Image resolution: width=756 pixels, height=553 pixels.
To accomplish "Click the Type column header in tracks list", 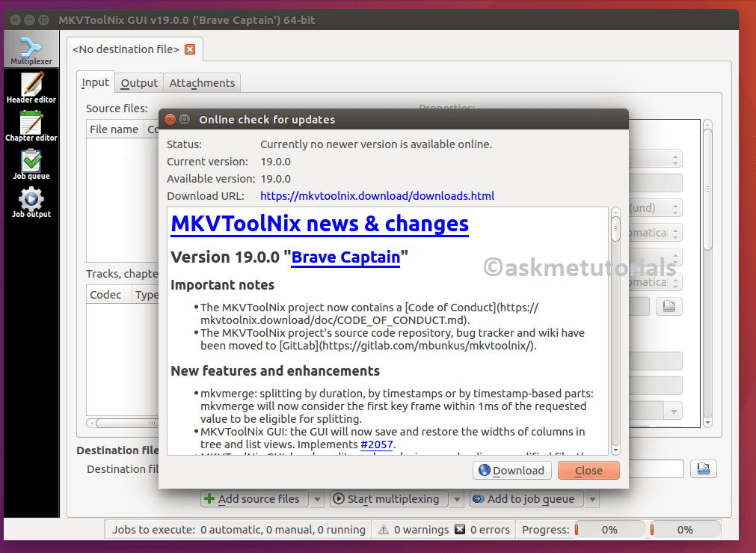I will coord(146,295).
